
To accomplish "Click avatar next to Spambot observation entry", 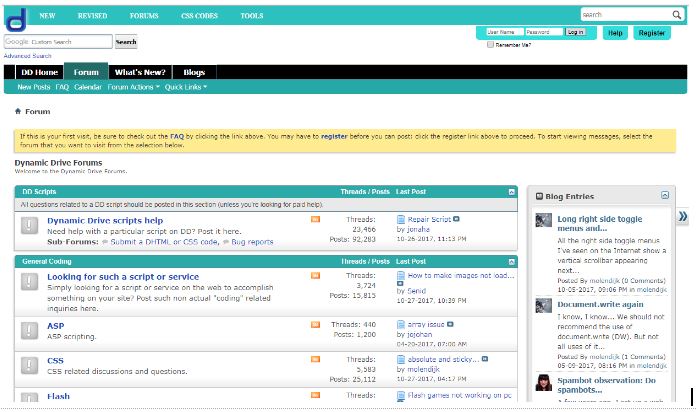I will click(544, 383).
